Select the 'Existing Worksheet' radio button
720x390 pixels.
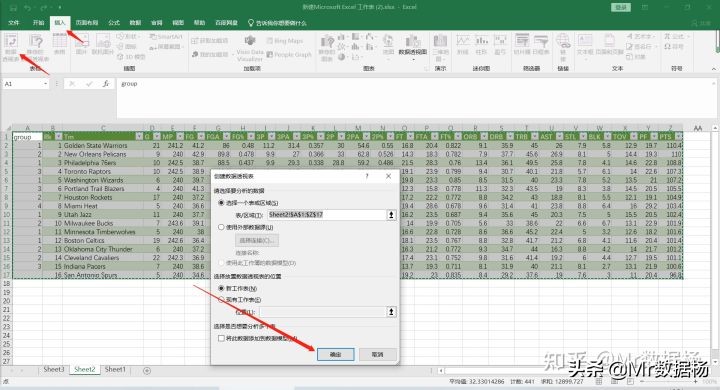click(221, 300)
